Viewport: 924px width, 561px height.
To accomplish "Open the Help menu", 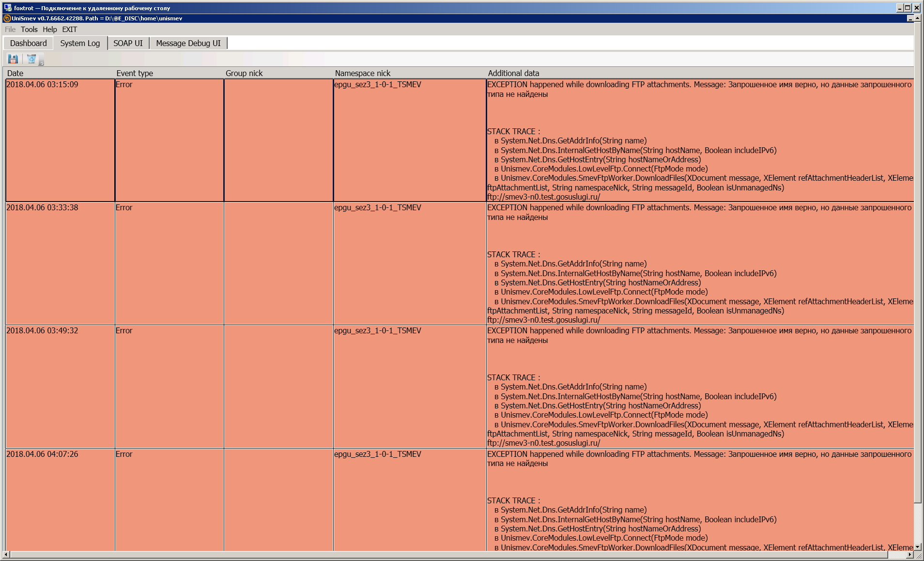I will coord(50,30).
